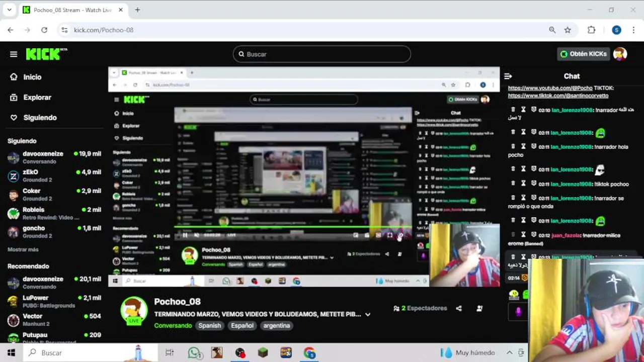Open the Conversando category link
644x362 pixels.
click(x=173, y=325)
